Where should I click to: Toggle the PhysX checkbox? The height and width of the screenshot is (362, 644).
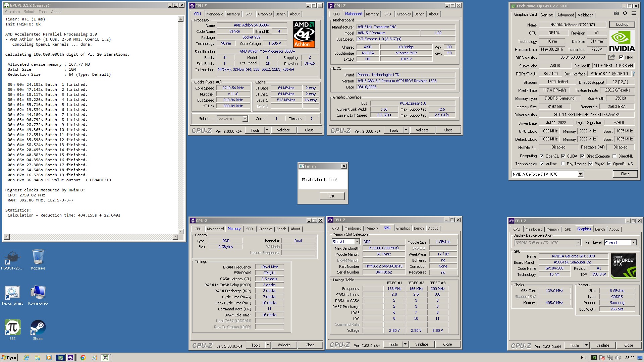point(590,164)
